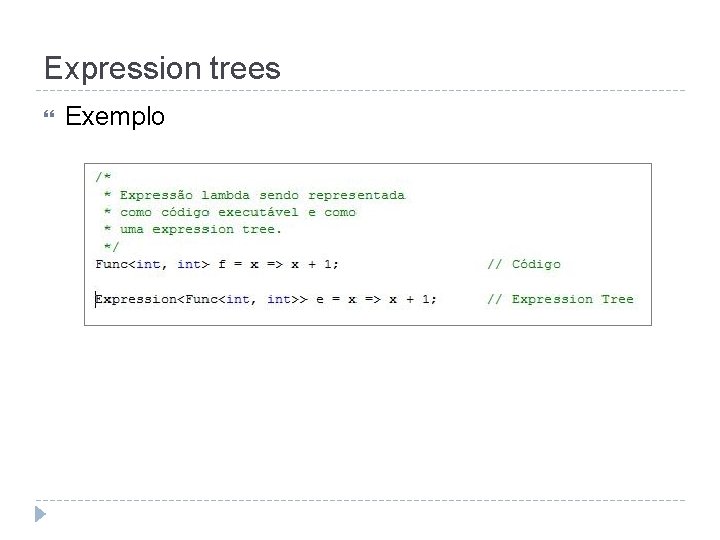Click the dashed divider under the title
720x540 pixels.
click(x=360, y=91)
